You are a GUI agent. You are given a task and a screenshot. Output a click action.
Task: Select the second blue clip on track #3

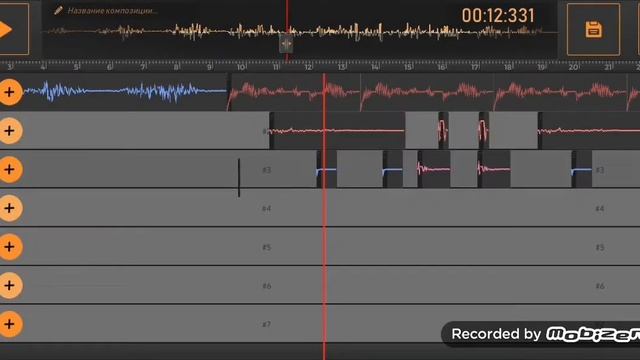(393, 169)
